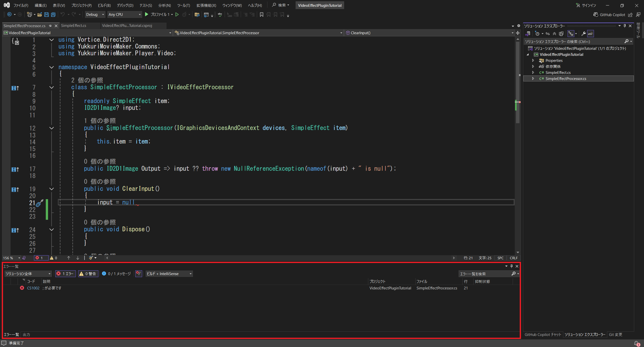
Task: Switch to the SimpleEffect.cs editor tab
Action: click(x=74, y=26)
